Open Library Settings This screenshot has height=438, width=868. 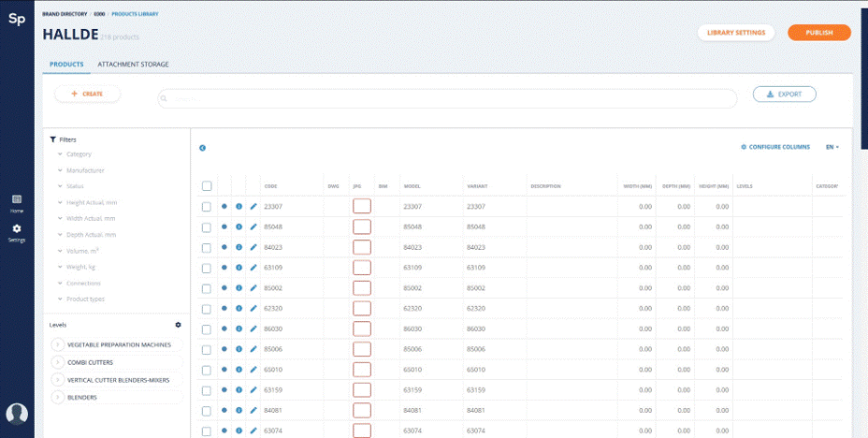pos(736,33)
